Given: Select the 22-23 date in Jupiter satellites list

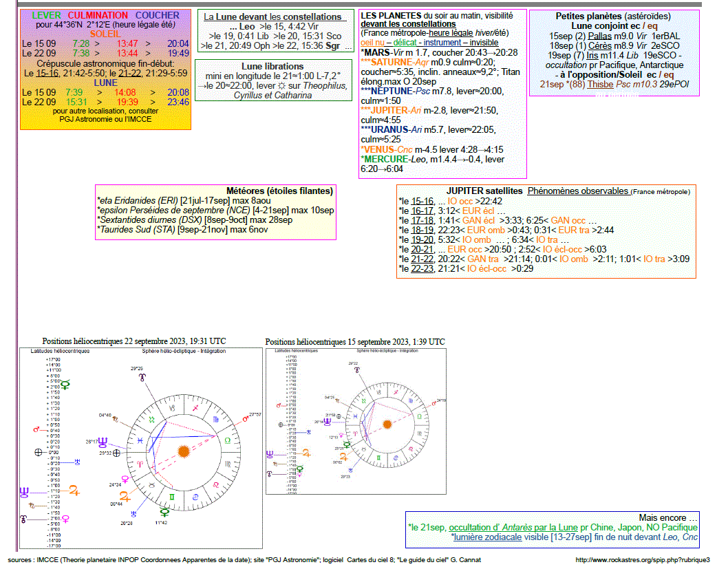Looking at the screenshot, I should (x=422, y=269).
